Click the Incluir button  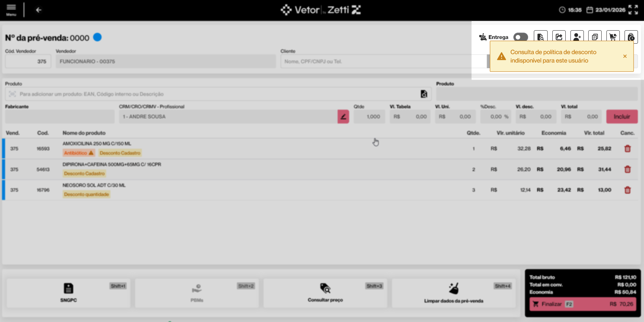tap(622, 117)
